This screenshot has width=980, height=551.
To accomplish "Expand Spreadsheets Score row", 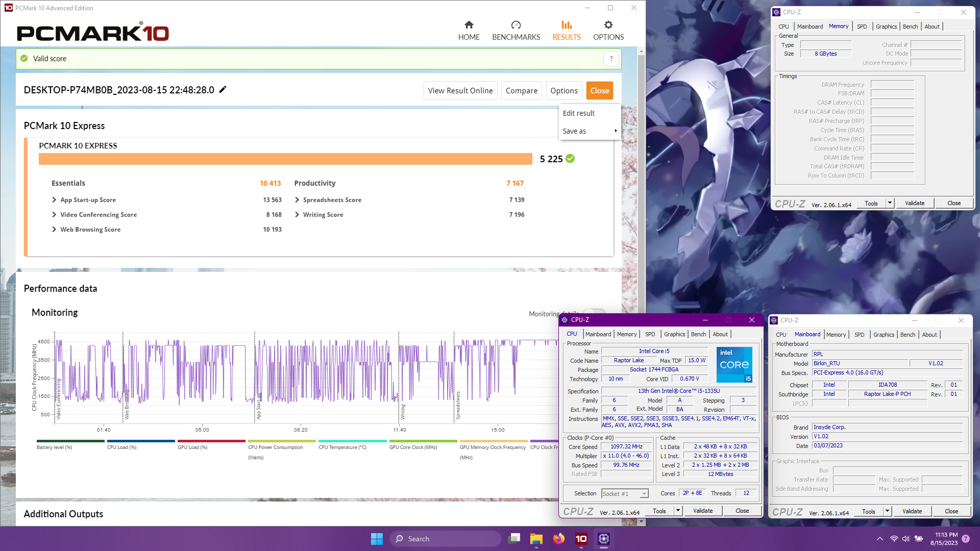I will (x=297, y=199).
